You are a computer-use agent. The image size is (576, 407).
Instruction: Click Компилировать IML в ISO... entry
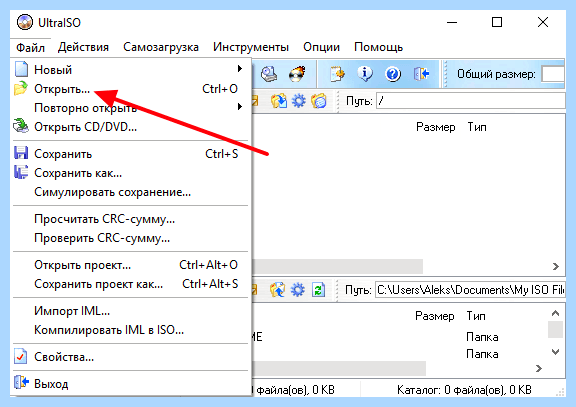(x=130, y=330)
